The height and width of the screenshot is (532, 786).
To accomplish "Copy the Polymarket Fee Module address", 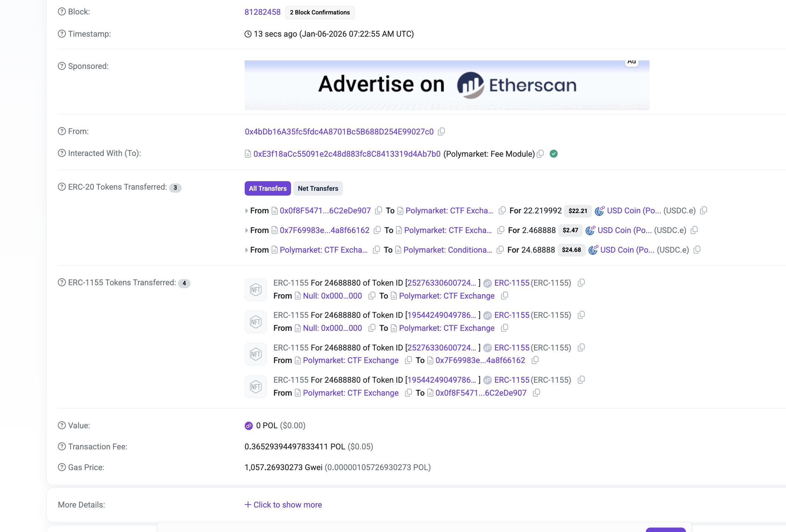I will pyautogui.click(x=541, y=154).
